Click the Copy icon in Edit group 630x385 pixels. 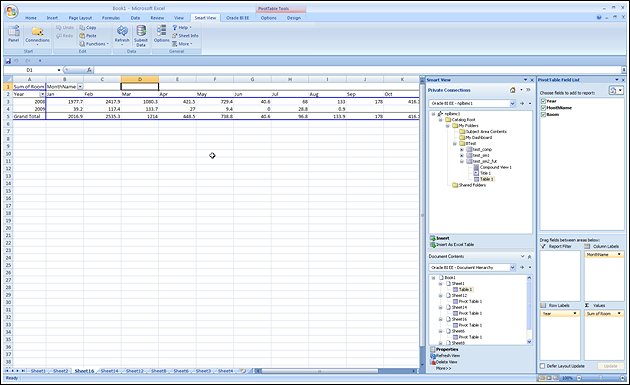82,28
